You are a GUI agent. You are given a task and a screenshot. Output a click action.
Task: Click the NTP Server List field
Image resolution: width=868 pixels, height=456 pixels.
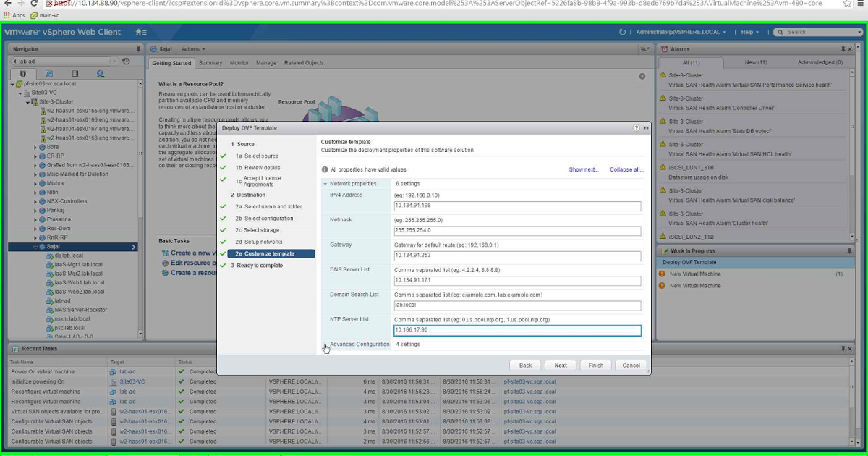[517, 330]
